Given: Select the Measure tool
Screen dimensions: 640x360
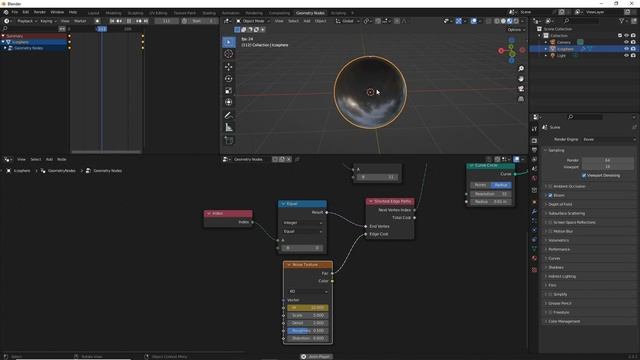Looking at the screenshot, I should 229,128.
